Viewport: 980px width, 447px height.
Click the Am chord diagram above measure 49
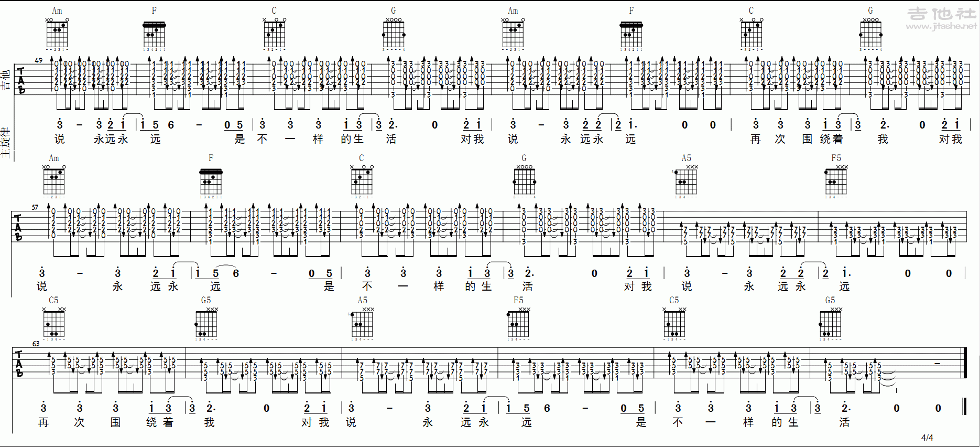coord(57,34)
